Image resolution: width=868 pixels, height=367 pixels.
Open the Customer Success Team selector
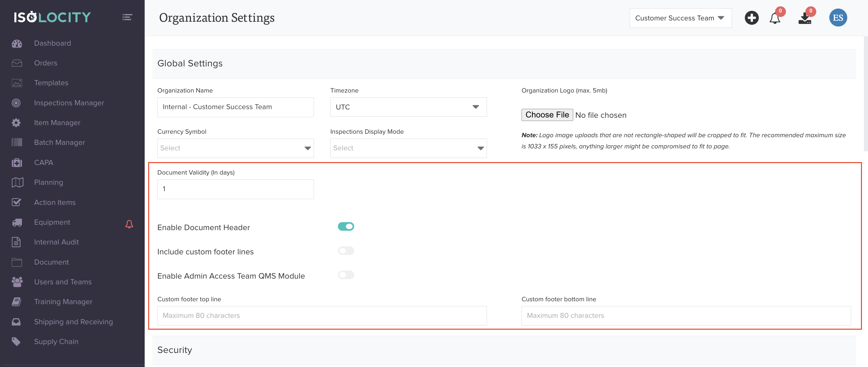pos(680,18)
